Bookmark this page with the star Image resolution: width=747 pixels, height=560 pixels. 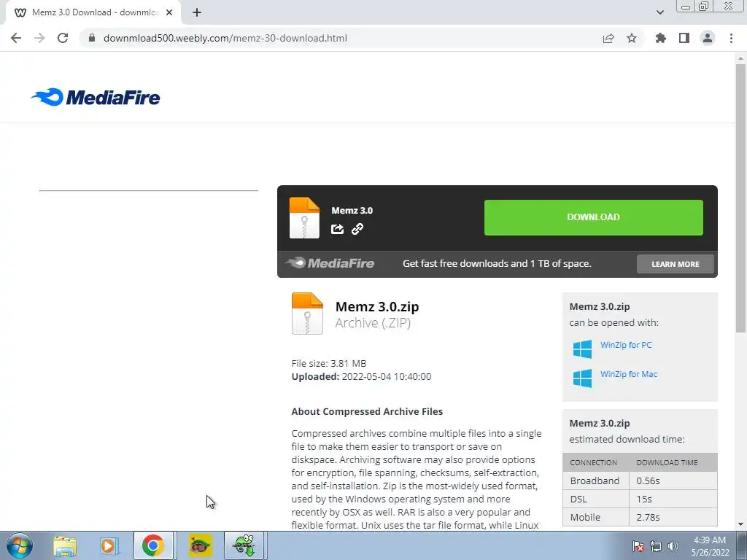click(632, 38)
